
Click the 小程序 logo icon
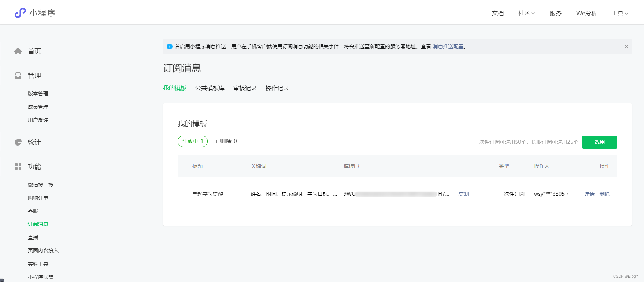click(20, 13)
